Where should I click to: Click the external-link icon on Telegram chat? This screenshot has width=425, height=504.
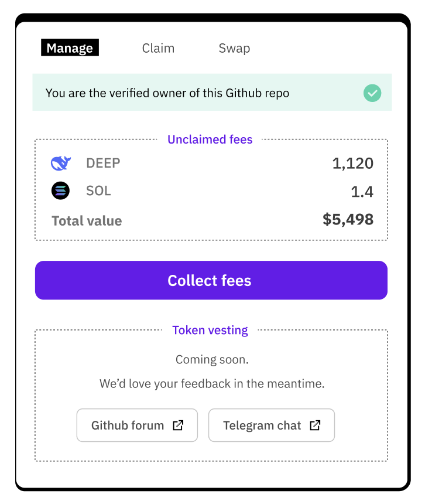tap(315, 425)
